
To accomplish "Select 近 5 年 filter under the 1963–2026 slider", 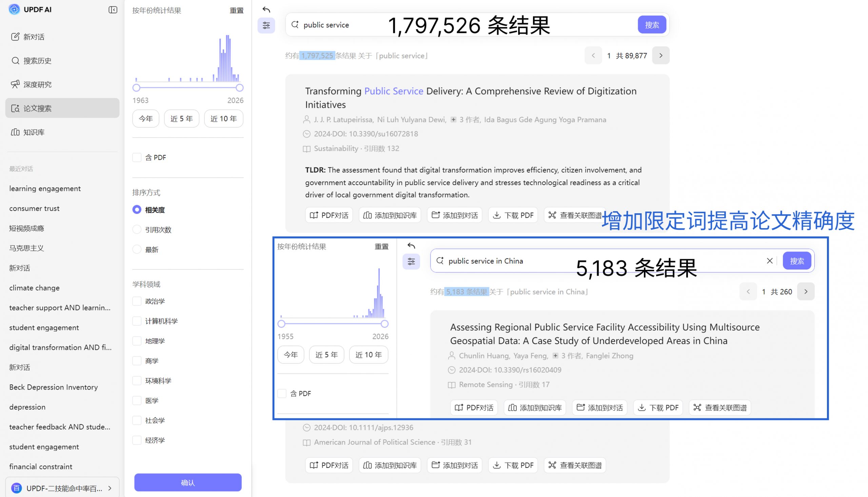I will click(x=182, y=118).
